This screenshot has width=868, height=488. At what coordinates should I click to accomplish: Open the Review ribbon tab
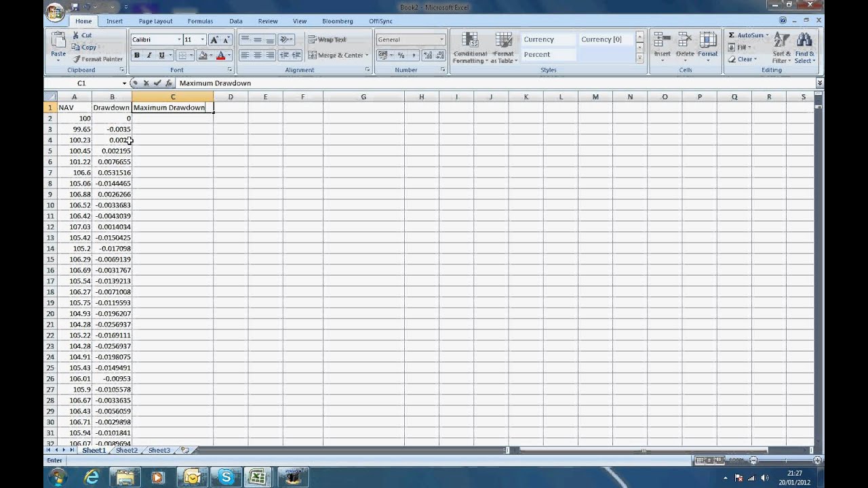coord(268,21)
